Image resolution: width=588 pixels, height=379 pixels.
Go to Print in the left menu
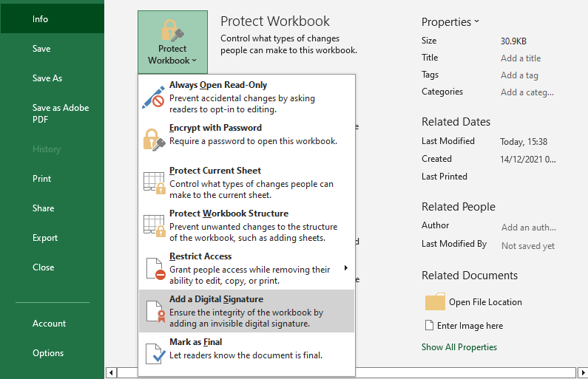(x=42, y=179)
